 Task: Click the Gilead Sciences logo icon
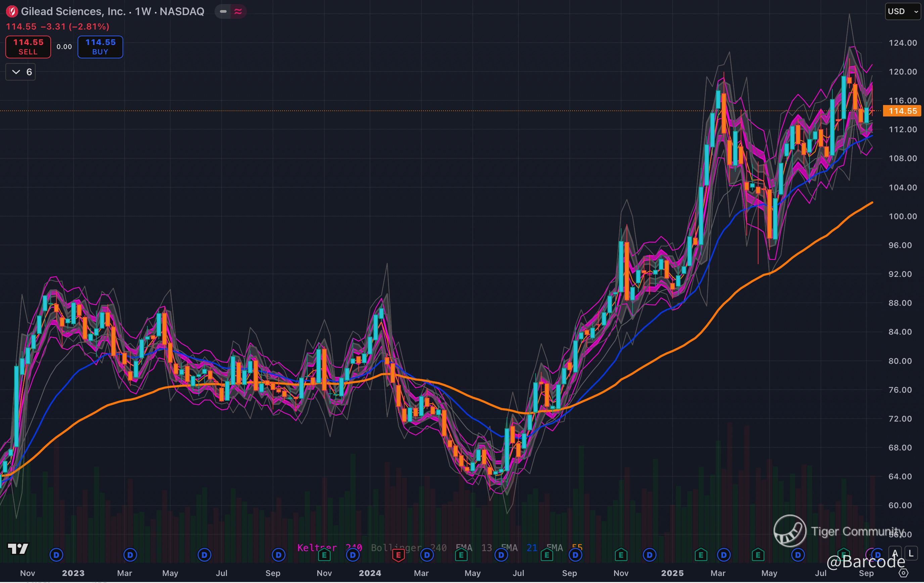pyautogui.click(x=12, y=11)
